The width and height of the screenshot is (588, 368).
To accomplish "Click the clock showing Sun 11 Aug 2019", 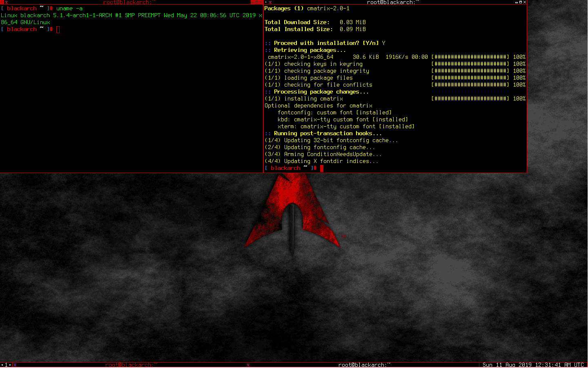I will [x=533, y=365].
